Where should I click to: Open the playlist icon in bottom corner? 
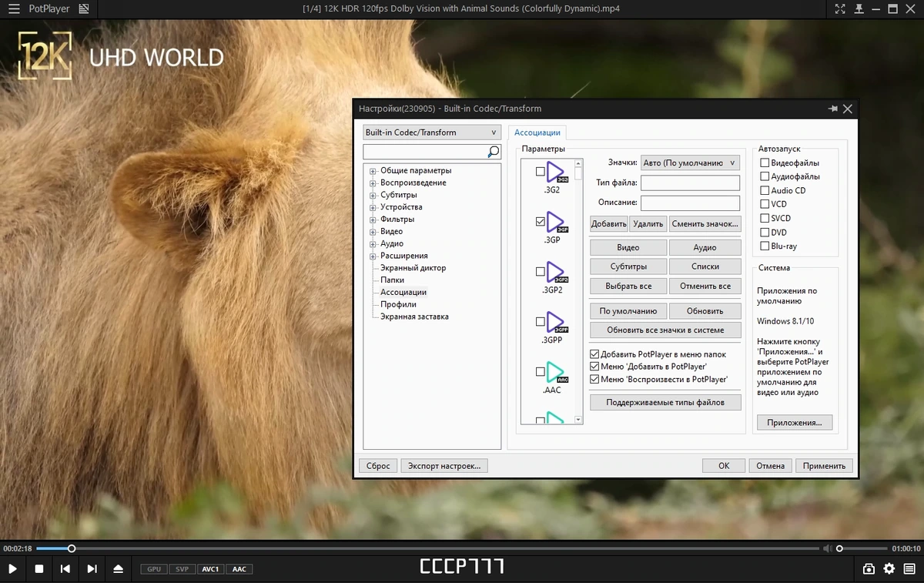tap(910, 569)
